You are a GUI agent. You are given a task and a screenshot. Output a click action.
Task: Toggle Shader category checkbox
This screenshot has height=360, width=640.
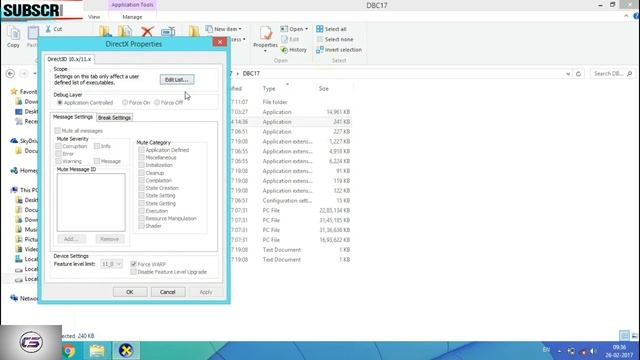coord(142,226)
